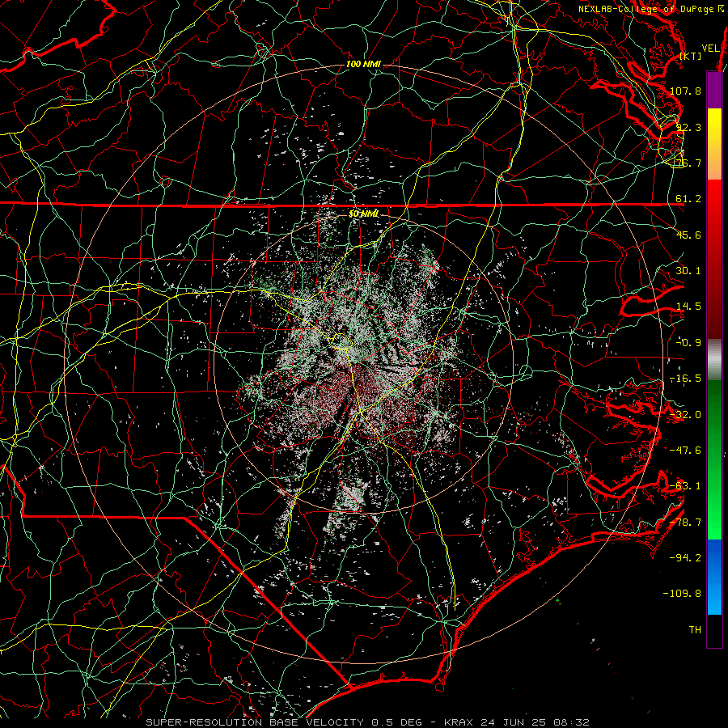Select the -0.9 scale value
Image resolution: width=728 pixels, height=728 pixels.
point(688,343)
